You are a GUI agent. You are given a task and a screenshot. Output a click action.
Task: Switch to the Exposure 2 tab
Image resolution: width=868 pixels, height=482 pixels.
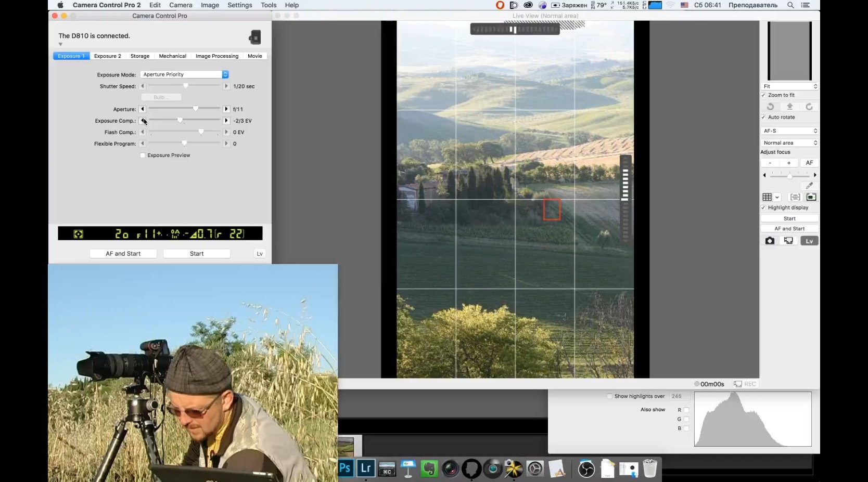pos(108,56)
